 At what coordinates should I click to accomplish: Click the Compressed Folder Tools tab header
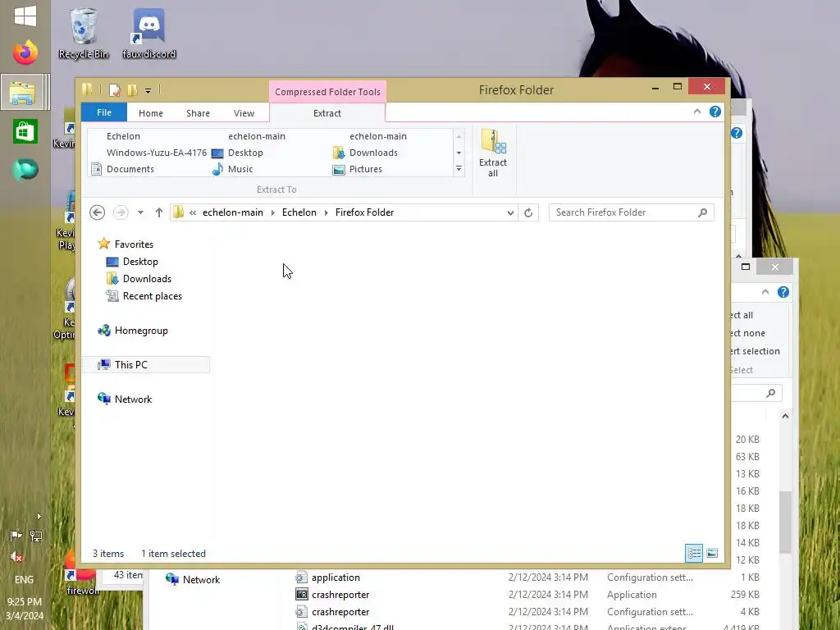(327, 92)
